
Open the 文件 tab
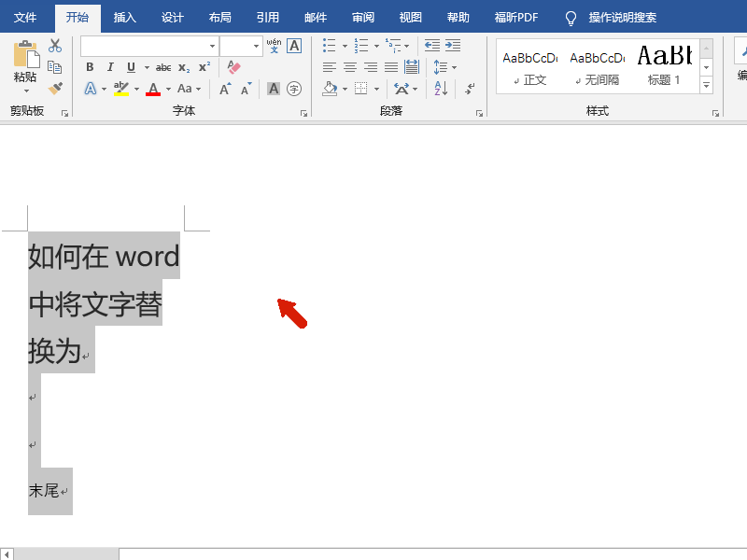pyautogui.click(x=25, y=18)
